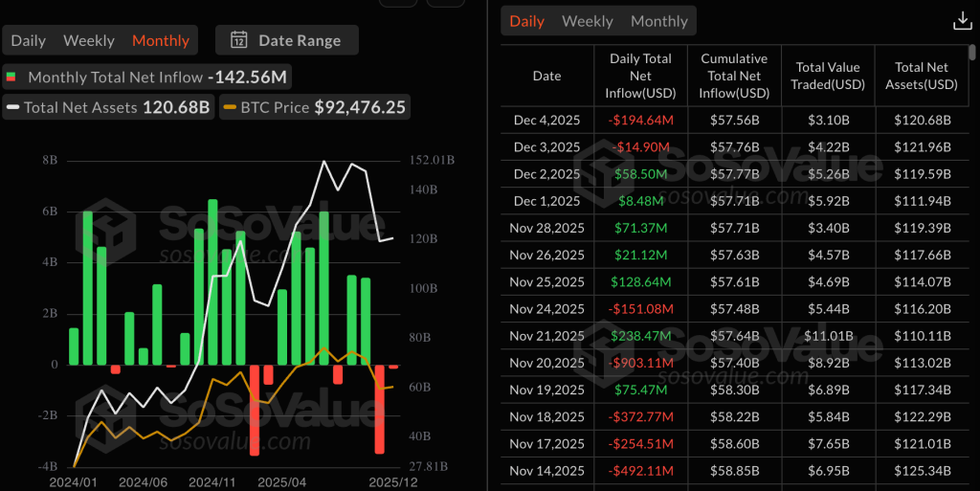Switch chart to Daily view
This screenshot has height=491, width=980.
click(29, 40)
